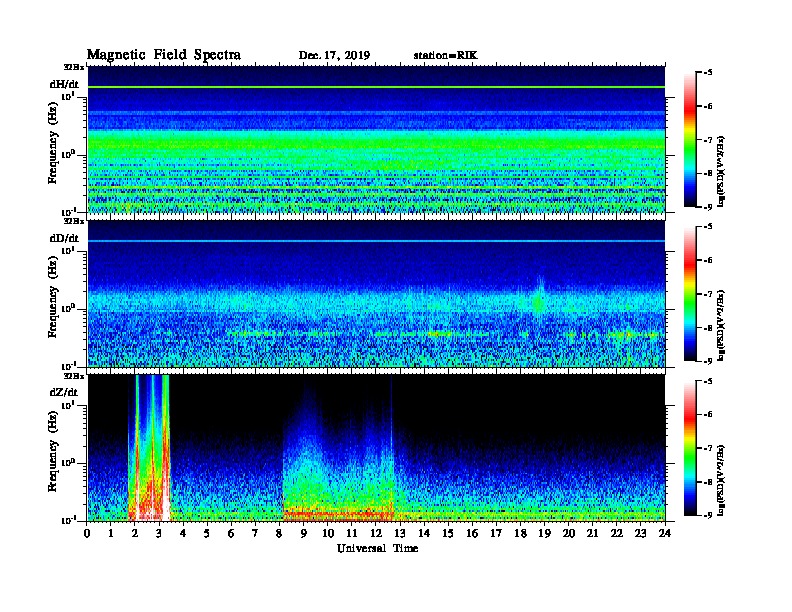
Task: Click the 10^-1 frequency tick of dZ/dt panel
Action: 68,520
